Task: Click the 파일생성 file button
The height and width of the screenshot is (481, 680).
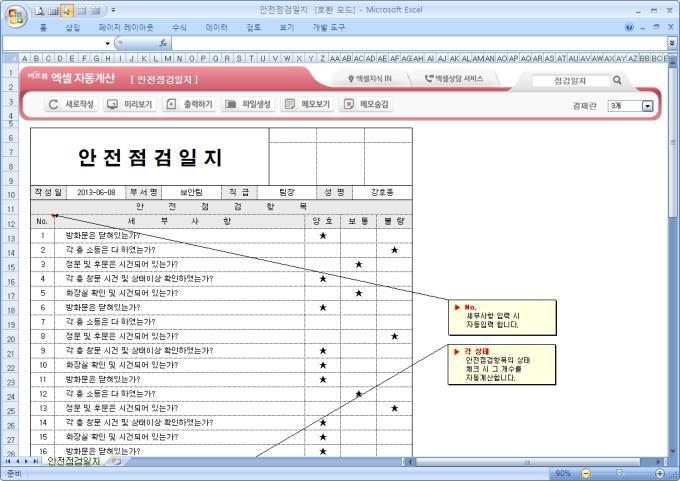Action: click(248, 104)
